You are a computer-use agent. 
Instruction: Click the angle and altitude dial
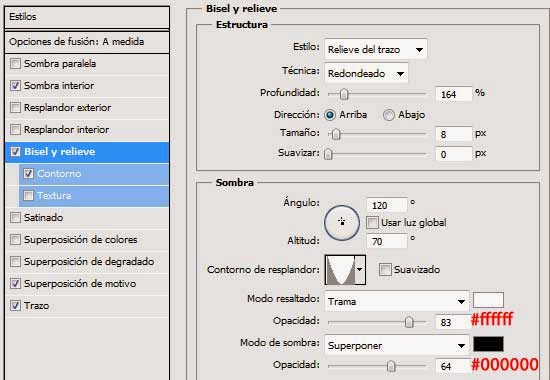coord(342,222)
